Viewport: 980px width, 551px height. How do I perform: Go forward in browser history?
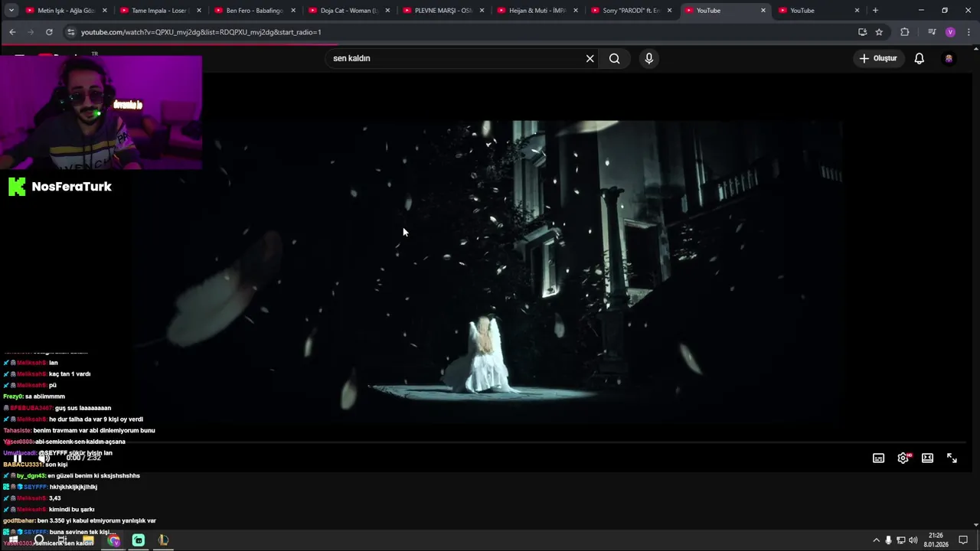click(x=31, y=32)
